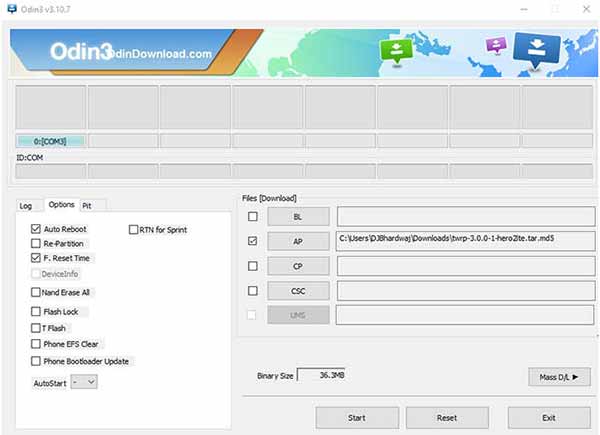The width and height of the screenshot is (600, 435).
Task: Enable the Re-Partition checkbox
Action: 36,243
